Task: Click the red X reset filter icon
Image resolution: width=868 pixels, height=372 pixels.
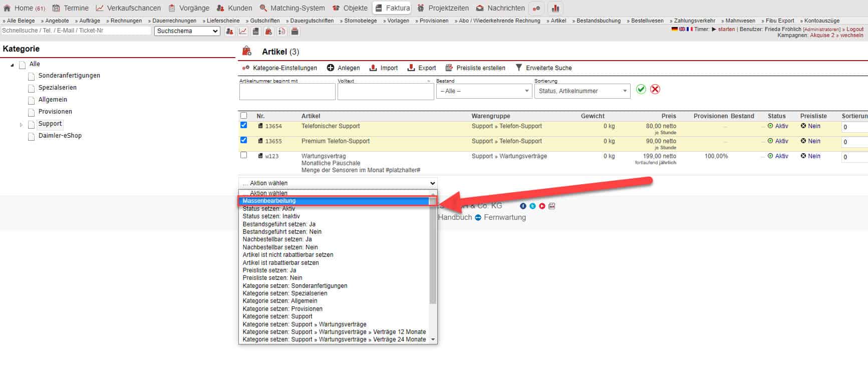Action: click(655, 89)
